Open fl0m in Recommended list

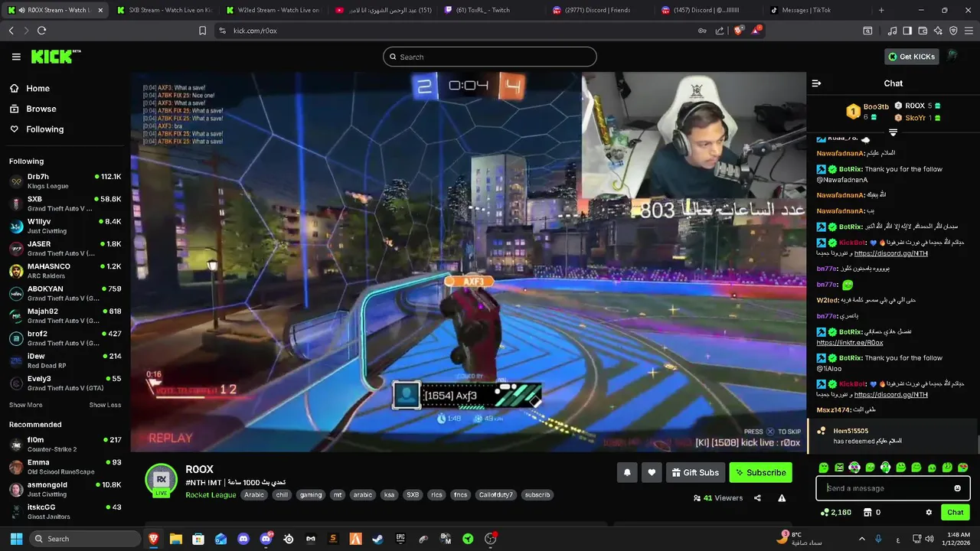pos(65,444)
